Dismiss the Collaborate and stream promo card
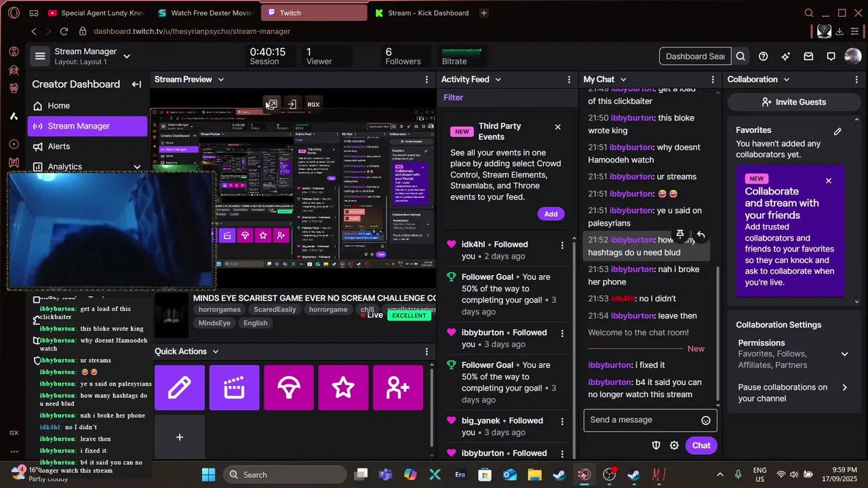Viewport: 868px width, 488px height. point(828,181)
